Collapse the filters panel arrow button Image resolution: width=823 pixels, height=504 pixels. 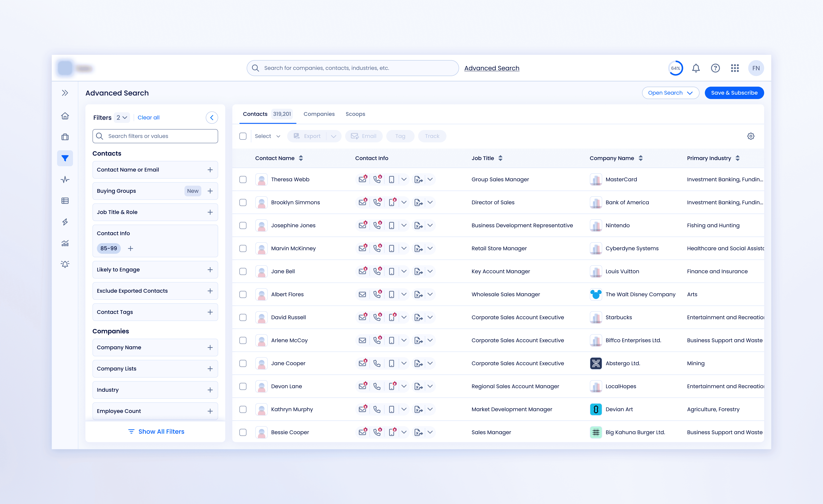tap(212, 117)
